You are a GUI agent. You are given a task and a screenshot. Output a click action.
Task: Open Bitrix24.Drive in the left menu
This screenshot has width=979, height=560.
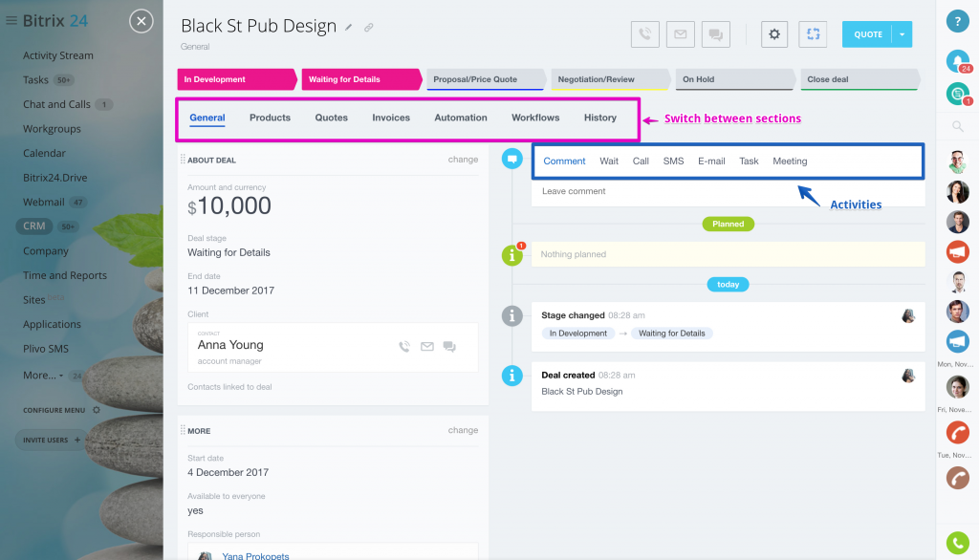(54, 178)
